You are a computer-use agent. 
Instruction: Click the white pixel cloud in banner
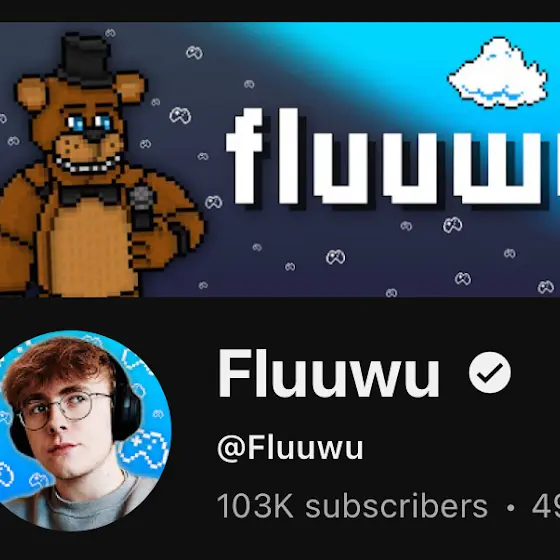(498, 73)
